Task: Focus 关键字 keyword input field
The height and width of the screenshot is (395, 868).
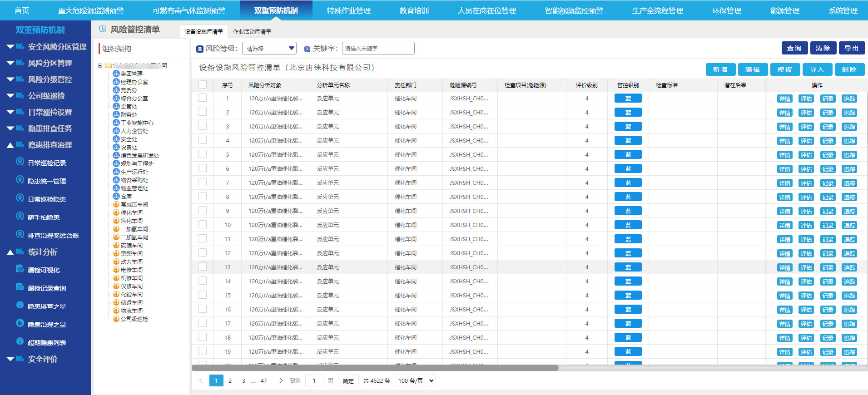Action: pyautogui.click(x=378, y=48)
